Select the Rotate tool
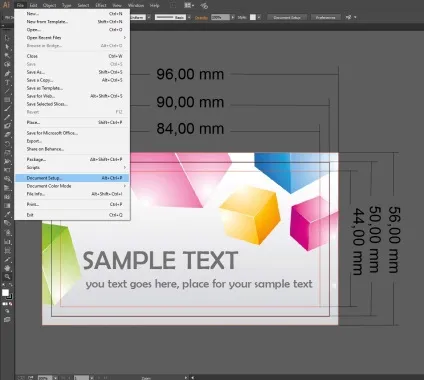The height and width of the screenshot is (380, 424). point(7,144)
